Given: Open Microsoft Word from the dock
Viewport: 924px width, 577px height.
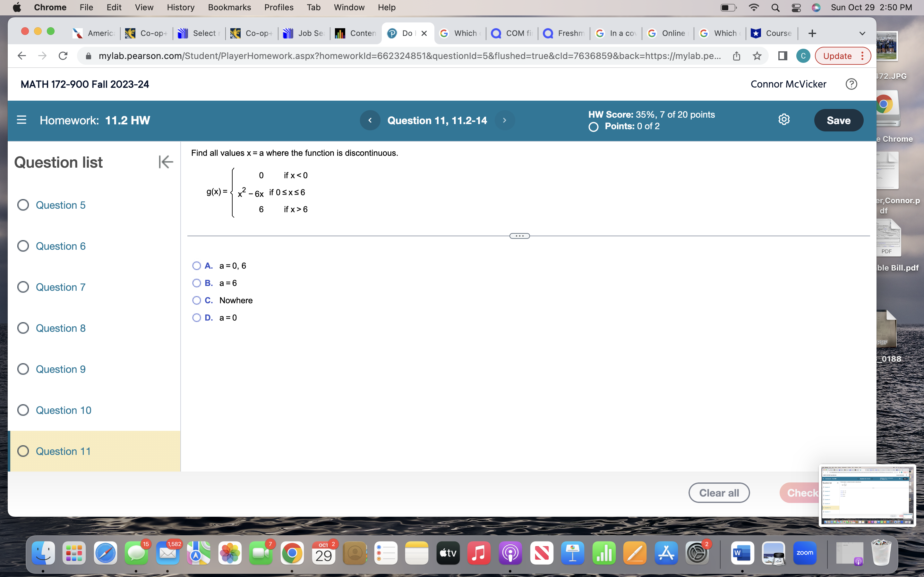Looking at the screenshot, I should 742,552.
